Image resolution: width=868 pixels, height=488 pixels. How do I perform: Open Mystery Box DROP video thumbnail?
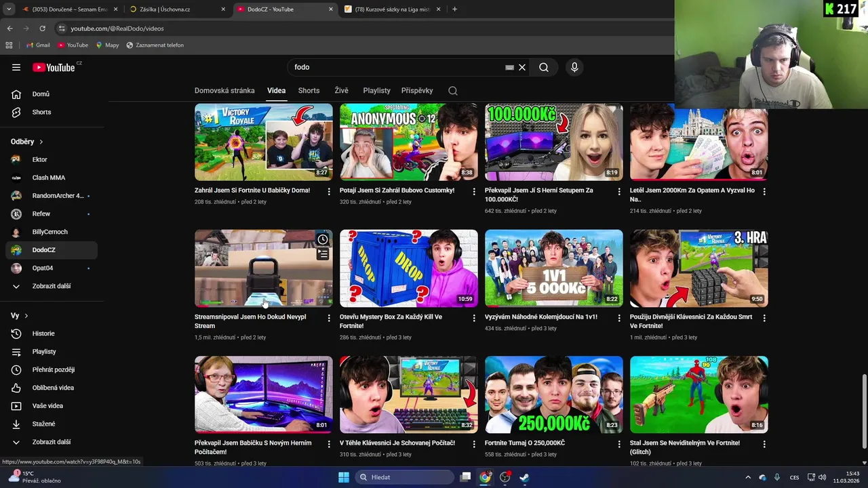(x=409, y=268)
